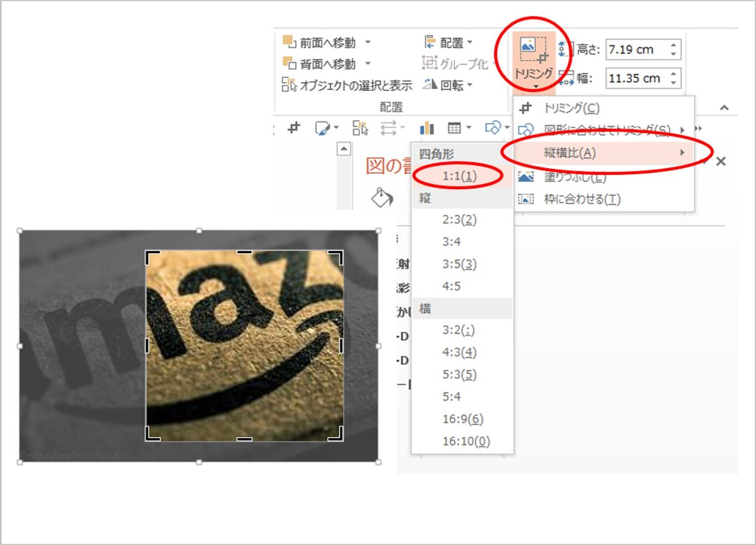Choose 枠に合わせる(T) from crop menu
The height and width of the screenshot is (545, 756).
click(604, 199)
